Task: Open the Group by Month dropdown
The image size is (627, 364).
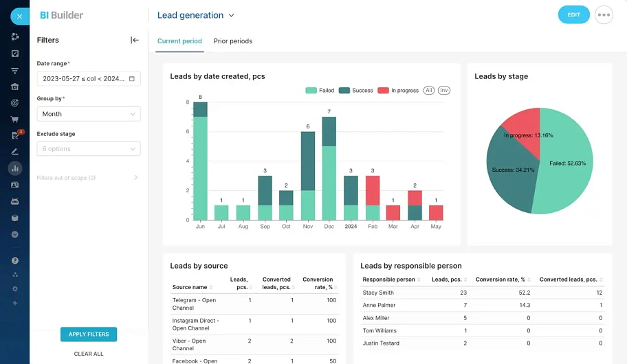Action: click(x=88, y=114)
